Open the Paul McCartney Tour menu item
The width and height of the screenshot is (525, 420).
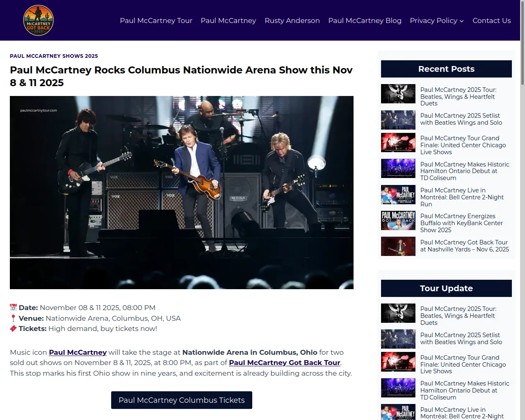(x=156, y=21)
